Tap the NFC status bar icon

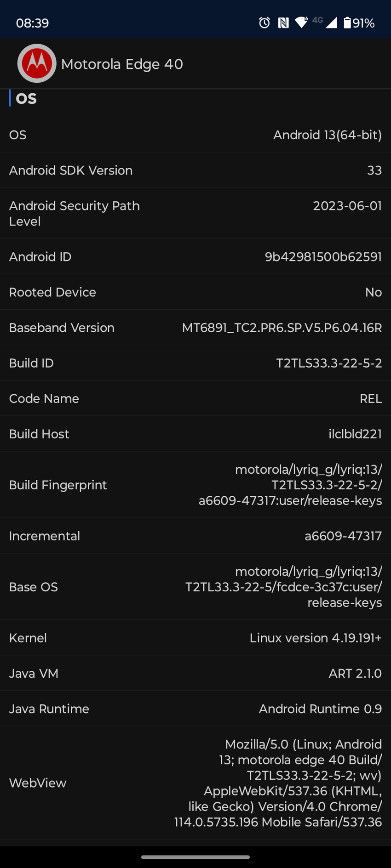click(283, 23)
